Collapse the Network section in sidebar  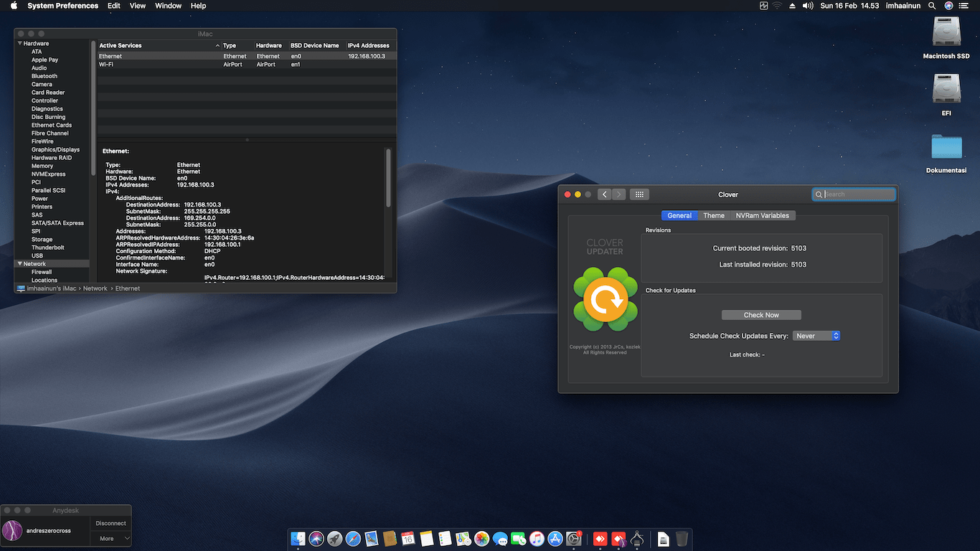click(20, 264)
